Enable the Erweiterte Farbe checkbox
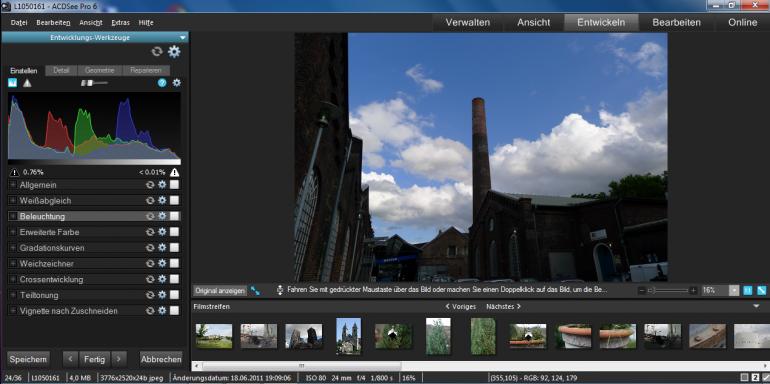 click(x=174, y=232)
